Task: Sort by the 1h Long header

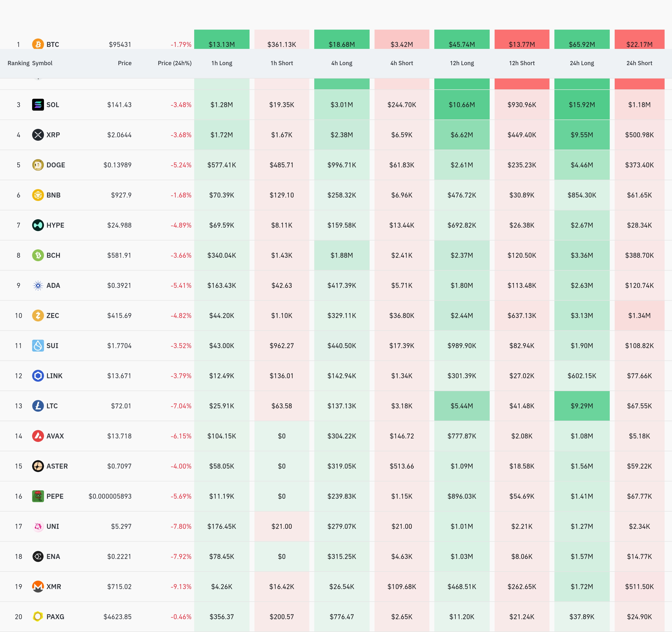Action: pyautogui.click(x=222, y=63)
